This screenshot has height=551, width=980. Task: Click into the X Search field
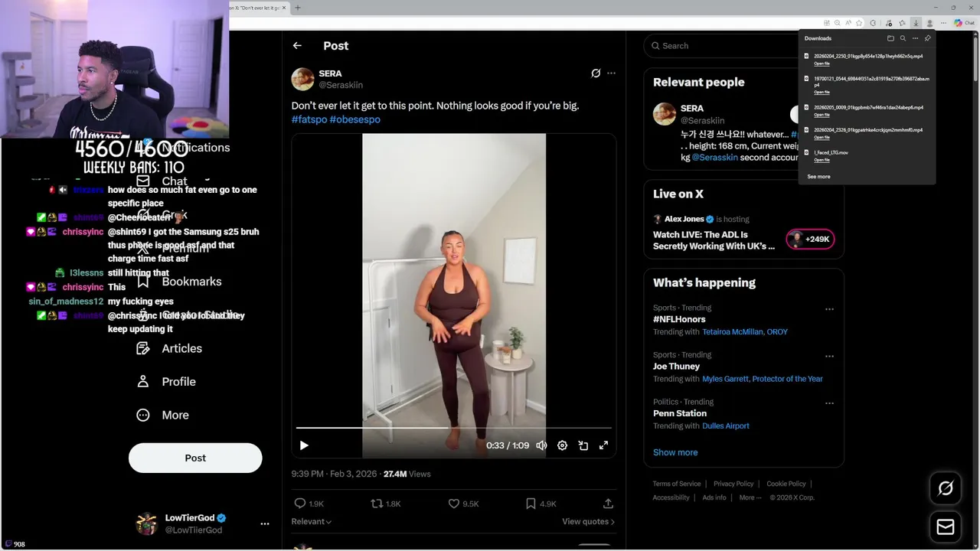(720, 46)
